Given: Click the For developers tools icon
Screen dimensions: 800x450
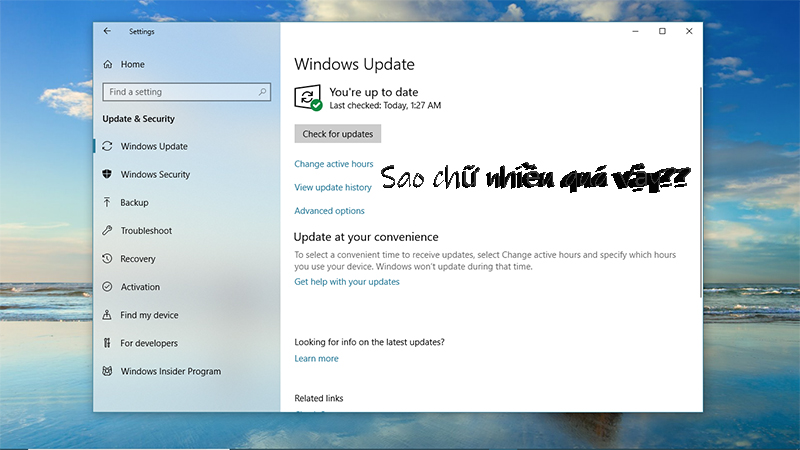Looking at the screenshot, I should [x=107, y=343].
